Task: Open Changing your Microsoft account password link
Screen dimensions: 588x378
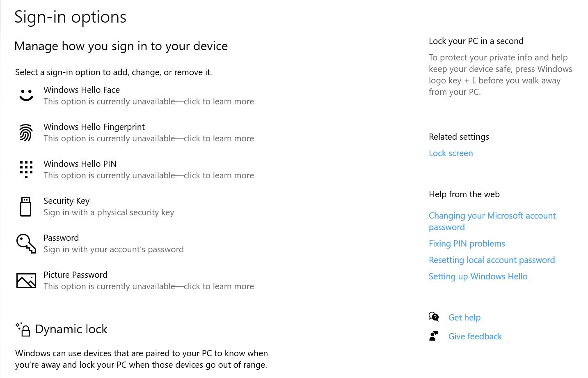Action: pyautogui.click(x=492, y=221)
